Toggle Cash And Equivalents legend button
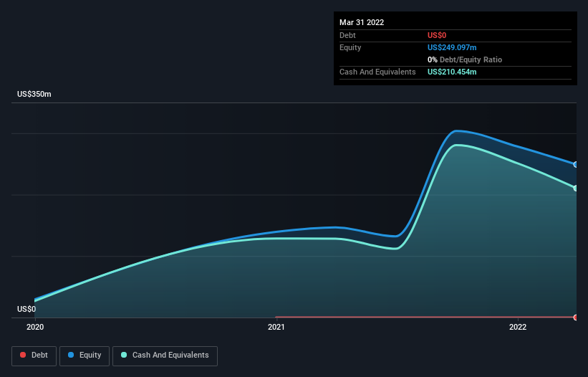The height and width of the screenshot is (377, 588). pyautogui.click(x=165, y=355)
